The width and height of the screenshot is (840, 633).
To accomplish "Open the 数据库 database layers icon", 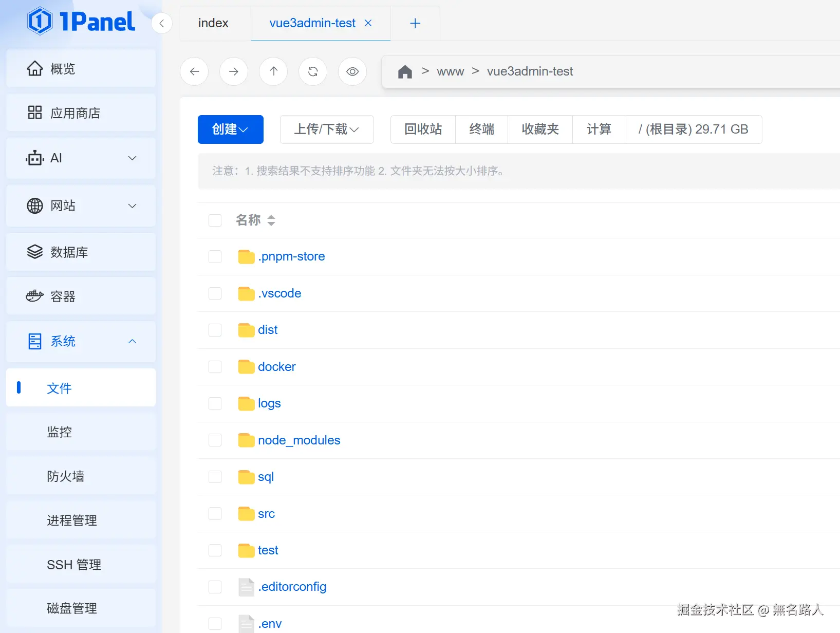I will pos(35,252).
